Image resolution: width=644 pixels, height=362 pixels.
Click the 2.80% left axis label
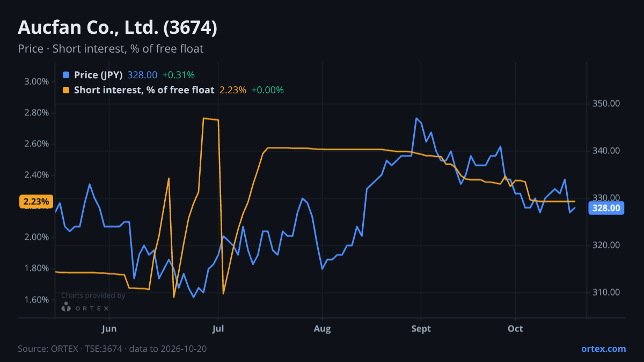(x=36, y=113)
